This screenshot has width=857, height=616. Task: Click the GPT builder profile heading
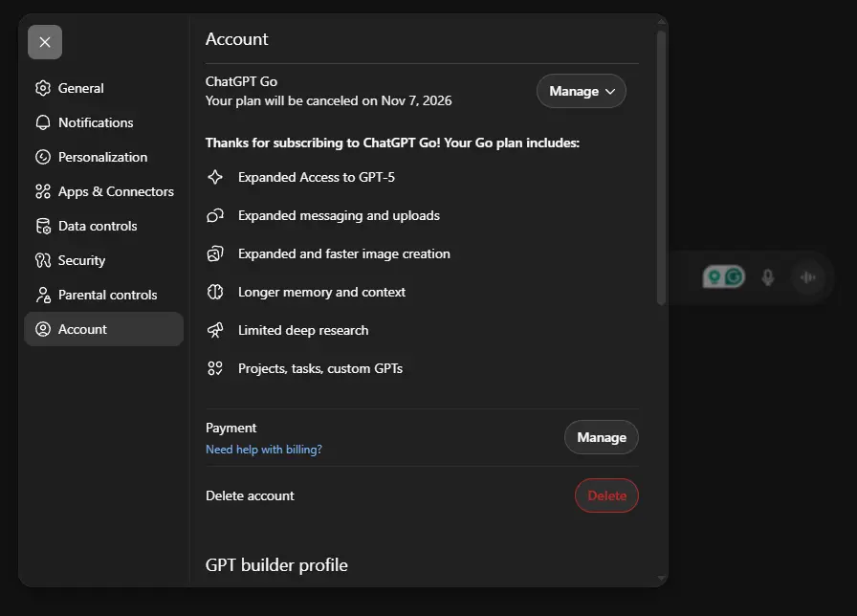click(276, 565)
